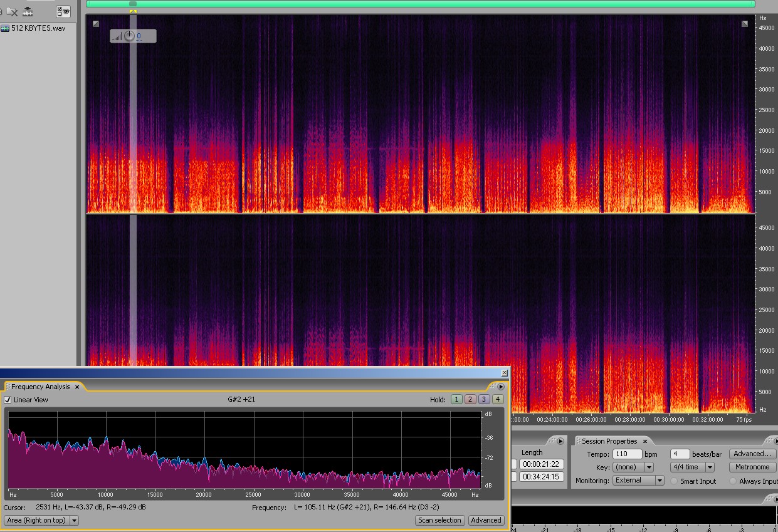The image size is (778, 532).
Task: Adjust the floating volume knob
Action: pos(129,36)
